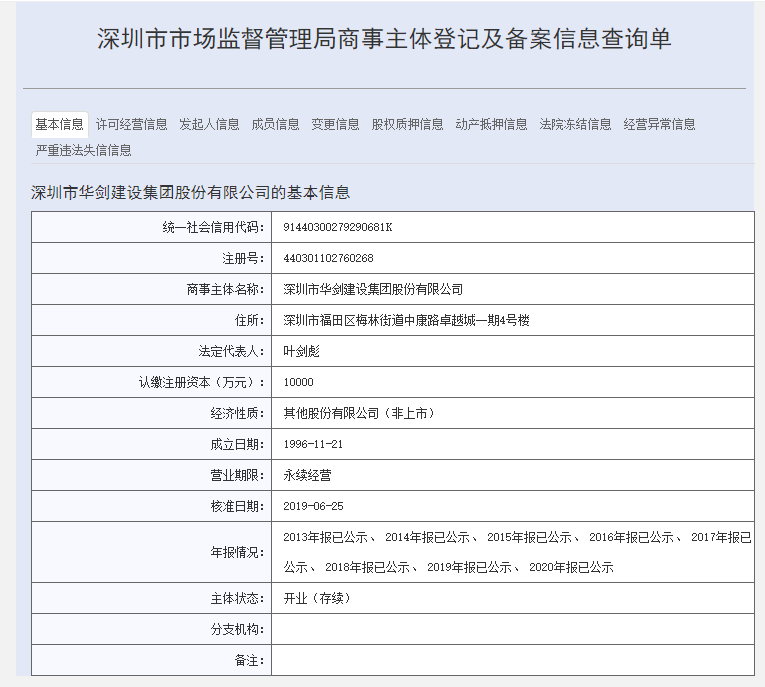
Task: Click the 开业（存续） status value
Action: point(317,598)
